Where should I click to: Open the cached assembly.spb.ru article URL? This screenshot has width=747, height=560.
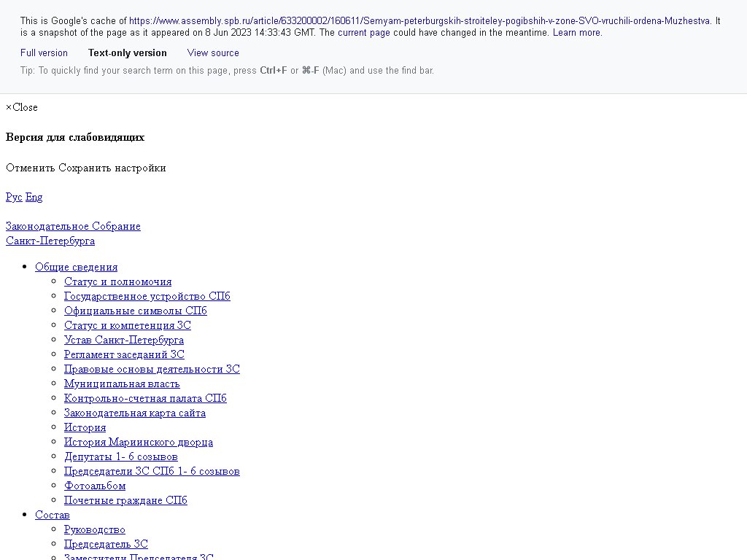point(419,21)
